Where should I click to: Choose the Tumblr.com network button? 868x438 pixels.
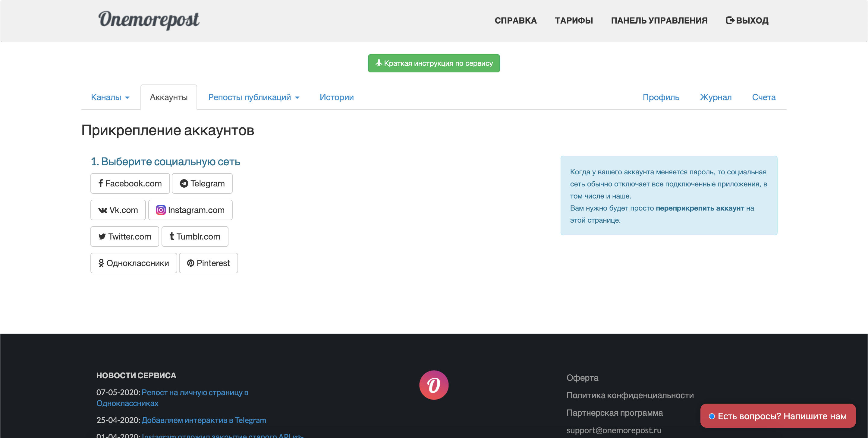click(x=195, y=237)
